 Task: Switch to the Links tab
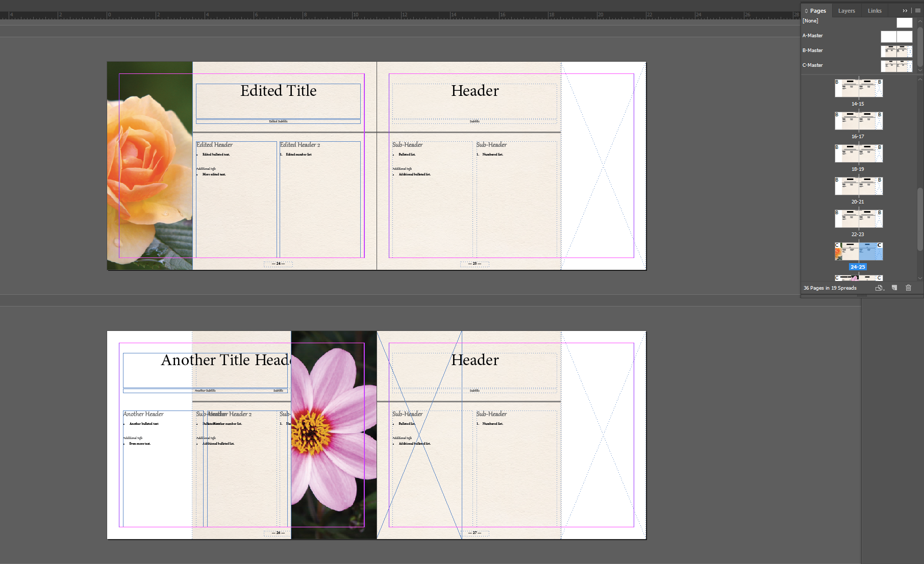pyautogui.click(x=874, y=10)
